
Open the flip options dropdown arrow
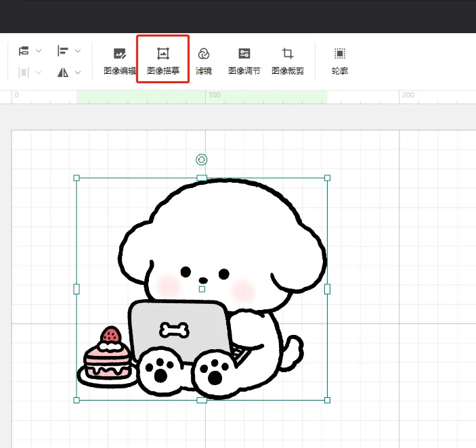pos(78,72)
